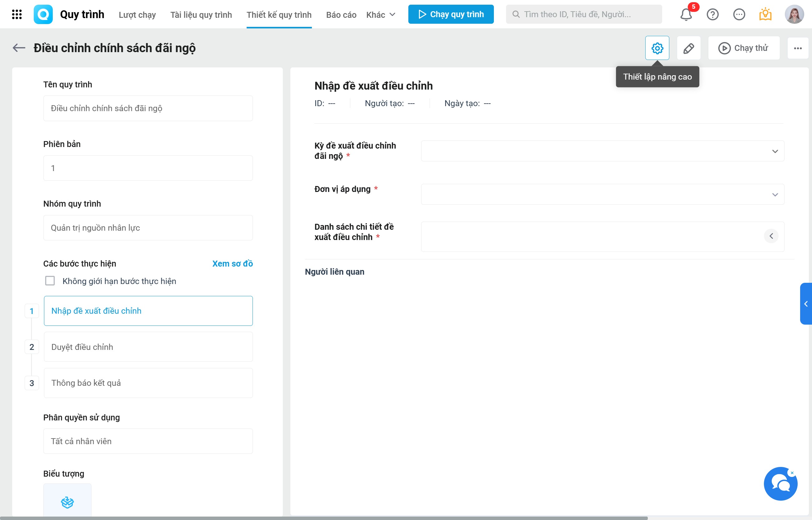Click the Chạy quy trình button
The image size is (812, 520).
pos(451,14)
